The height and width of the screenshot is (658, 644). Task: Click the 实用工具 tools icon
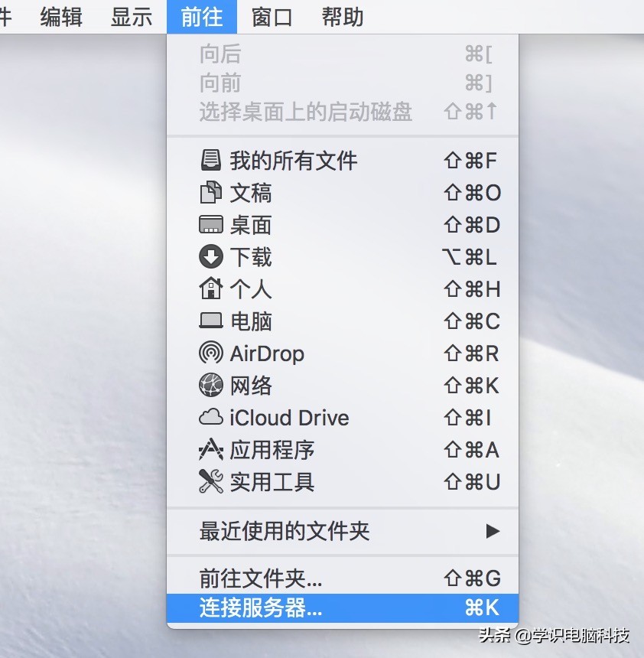coord(210,481)
